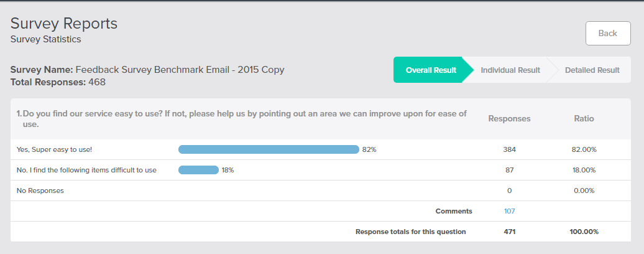644x254 pixels.
Task: Open the Individual Result tab
Action: (510, 70)
